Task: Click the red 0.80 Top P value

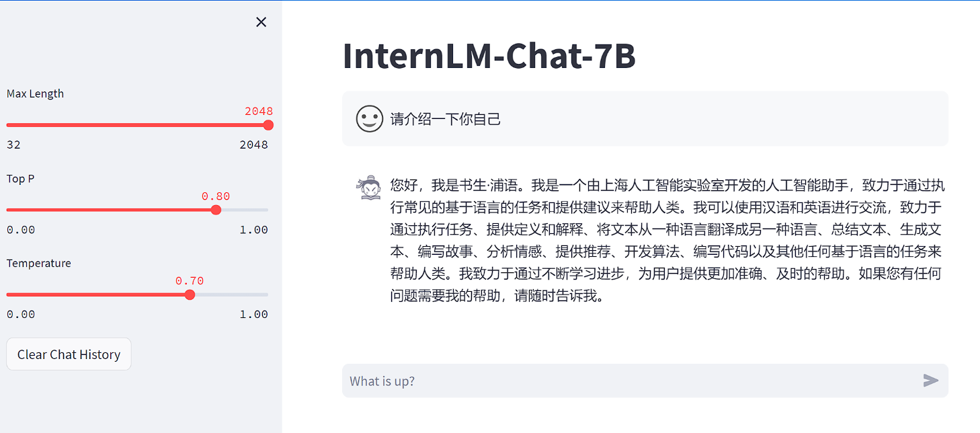Action: coord(216,196)
